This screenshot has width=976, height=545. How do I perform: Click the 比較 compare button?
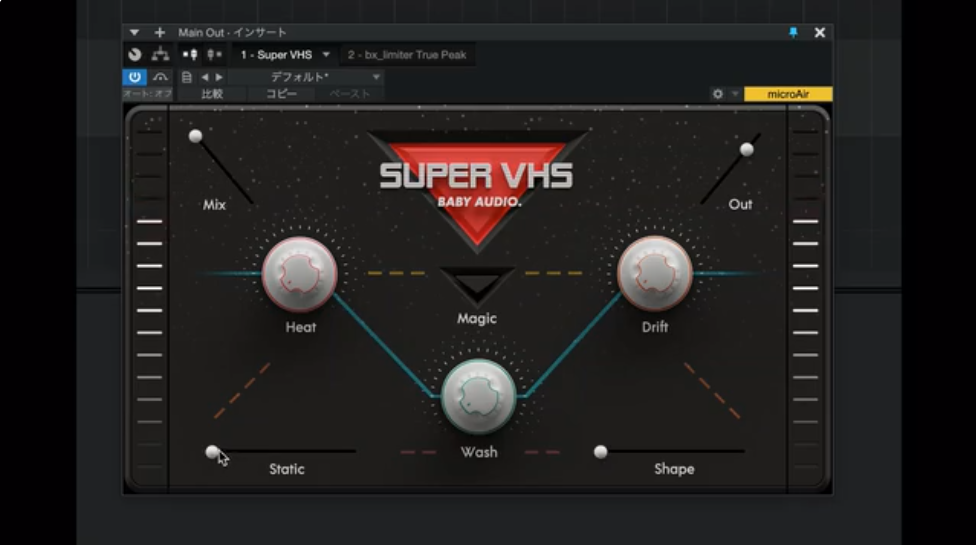click(212, 94)
